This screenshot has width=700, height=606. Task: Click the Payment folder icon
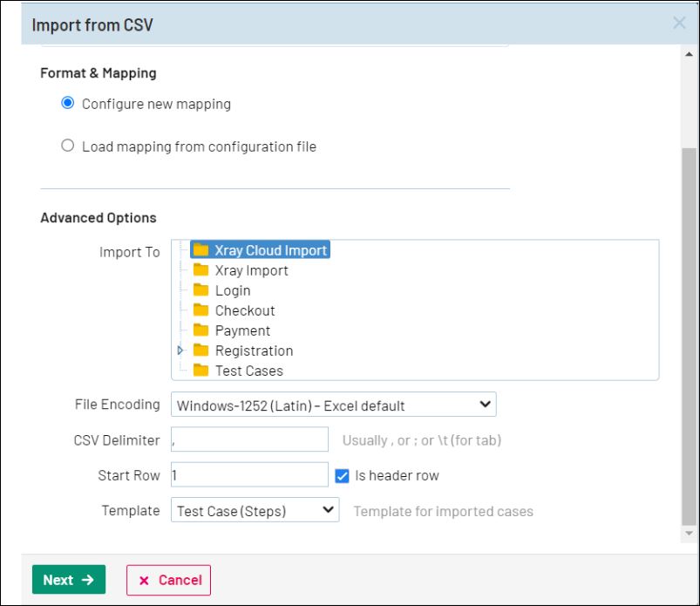click(200, 330)
